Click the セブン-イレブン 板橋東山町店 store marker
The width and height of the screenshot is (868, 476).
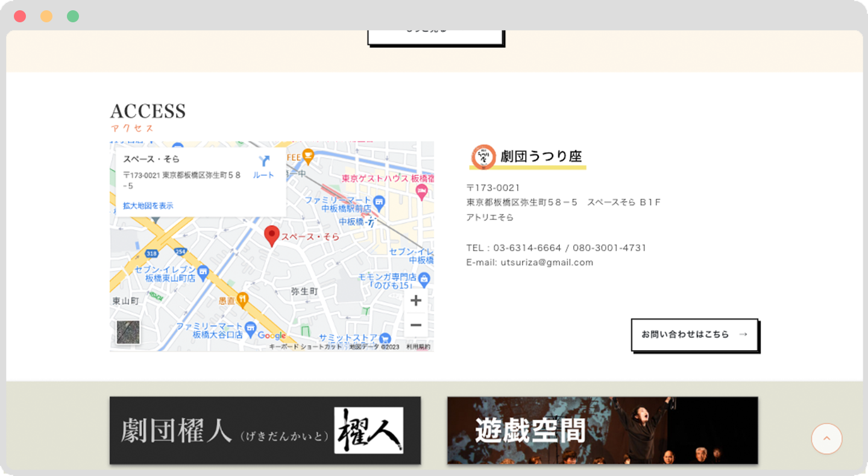click(203, 272)
